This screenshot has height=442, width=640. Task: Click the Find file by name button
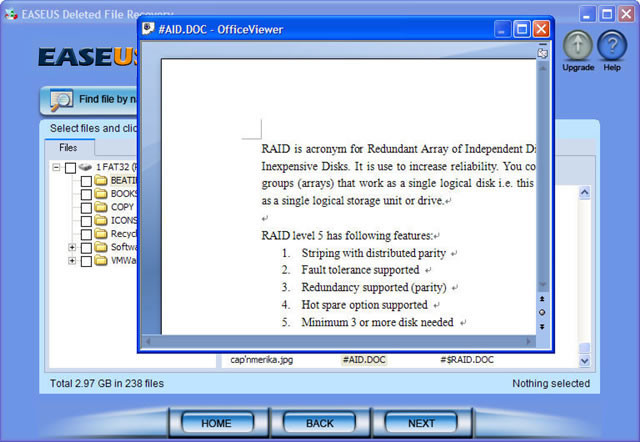(89, 100)
